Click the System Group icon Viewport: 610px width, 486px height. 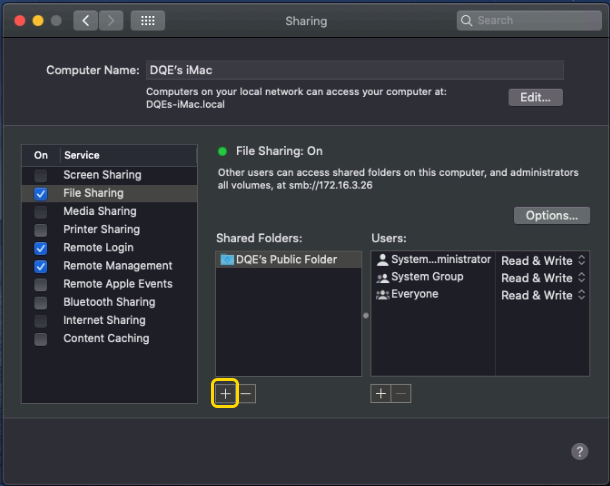pos(382,277)
